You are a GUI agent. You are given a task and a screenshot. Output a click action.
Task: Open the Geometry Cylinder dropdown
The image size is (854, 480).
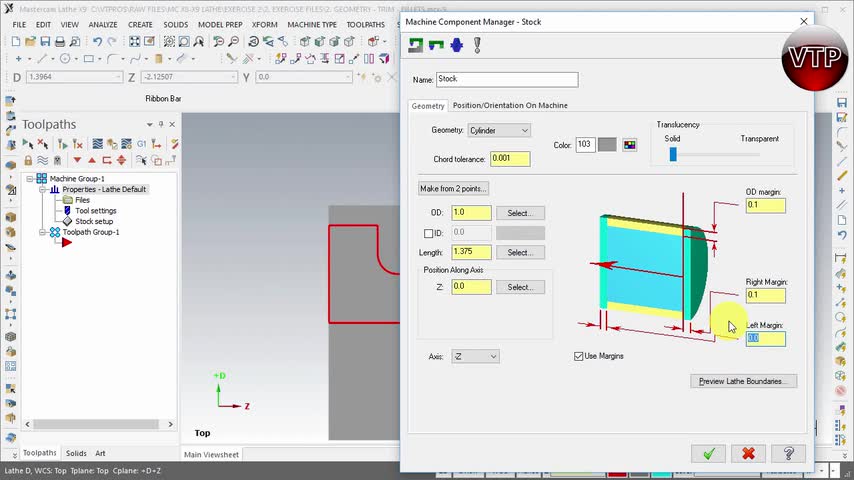pyautogui.click(x=499, y=130)
